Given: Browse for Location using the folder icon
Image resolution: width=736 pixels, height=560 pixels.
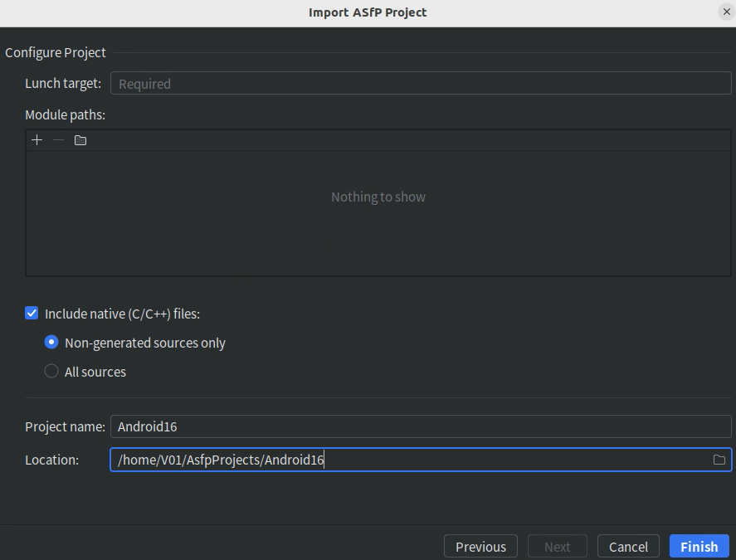Looking at the screenshot, I should point(720,458).
